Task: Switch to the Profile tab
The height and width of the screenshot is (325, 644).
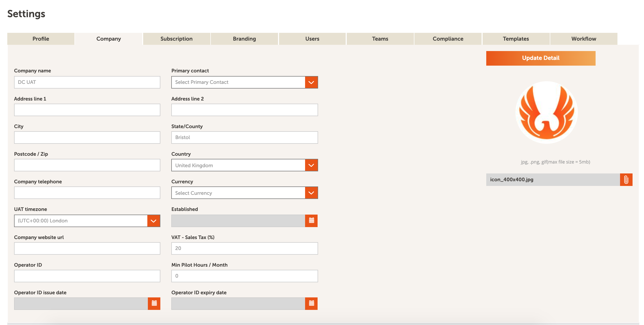Action: coord(41,39)
